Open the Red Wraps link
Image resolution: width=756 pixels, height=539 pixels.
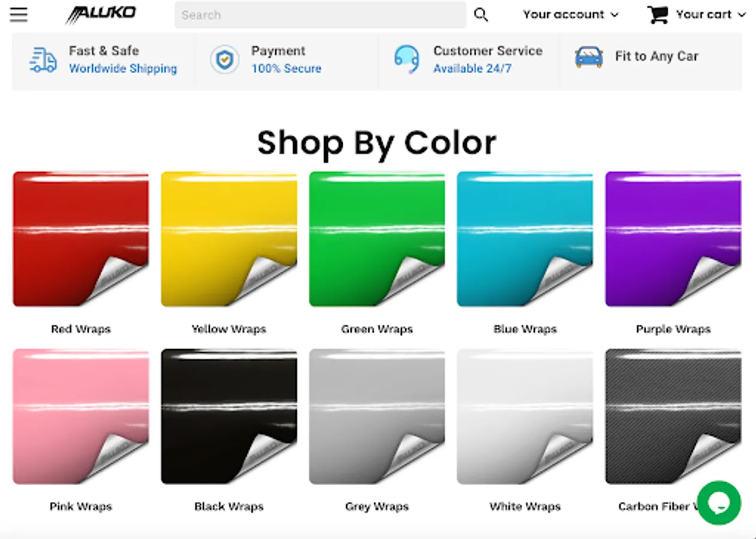pos(81,329)
